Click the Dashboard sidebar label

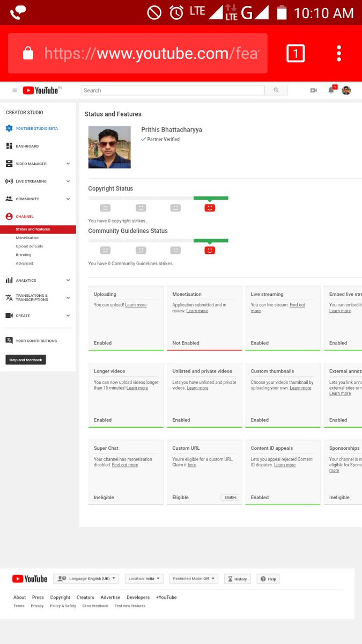pos(27,146)
